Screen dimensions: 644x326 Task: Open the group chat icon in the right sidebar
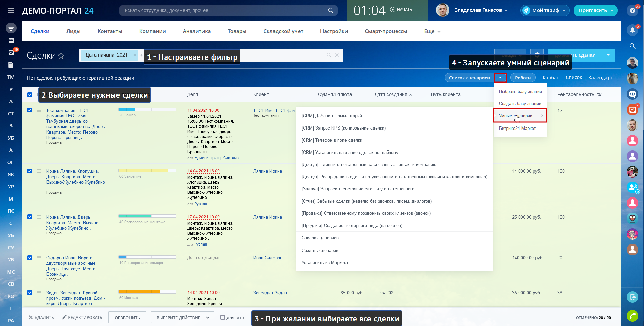point(633,94)
